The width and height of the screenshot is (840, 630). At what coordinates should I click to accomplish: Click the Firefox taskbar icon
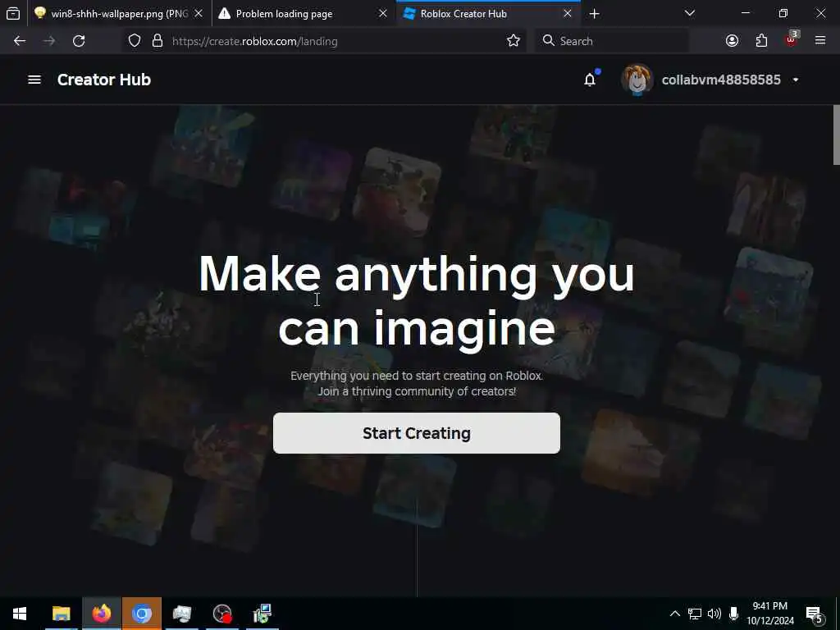(101, 614)
